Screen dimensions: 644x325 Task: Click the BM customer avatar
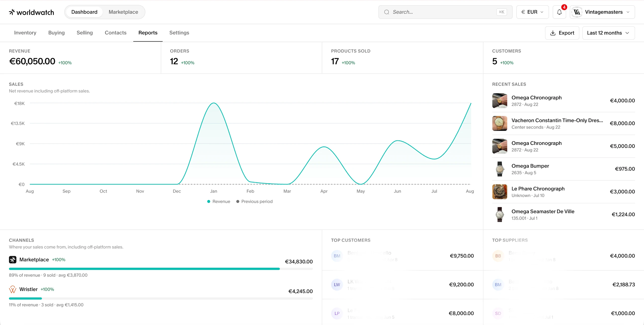tap(337, 256)
